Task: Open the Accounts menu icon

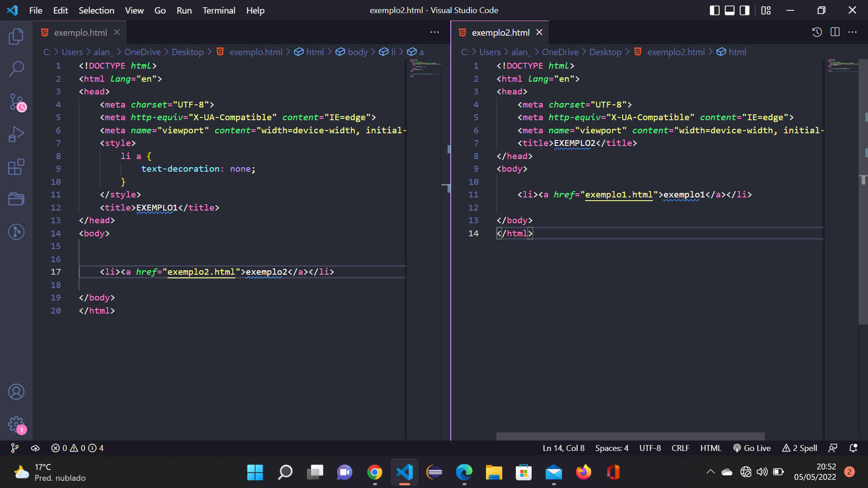Action: tap(16, 392)
